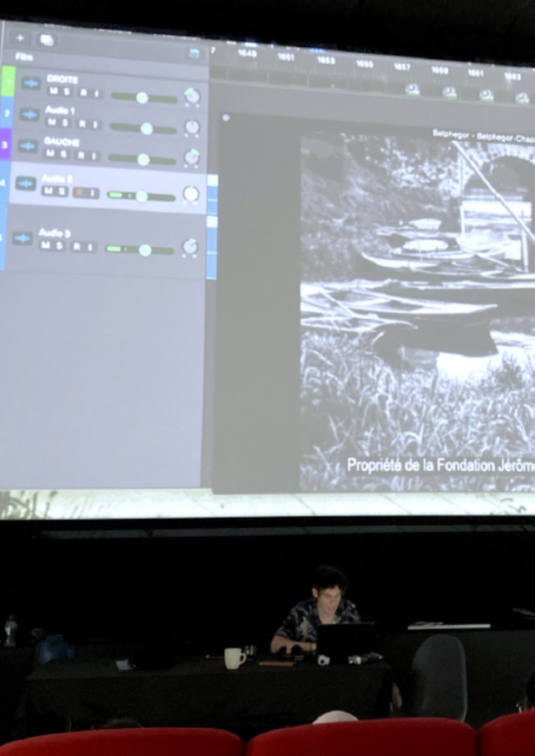
Task: Click bar 1653 in the ruler
Action: [325, 60]
